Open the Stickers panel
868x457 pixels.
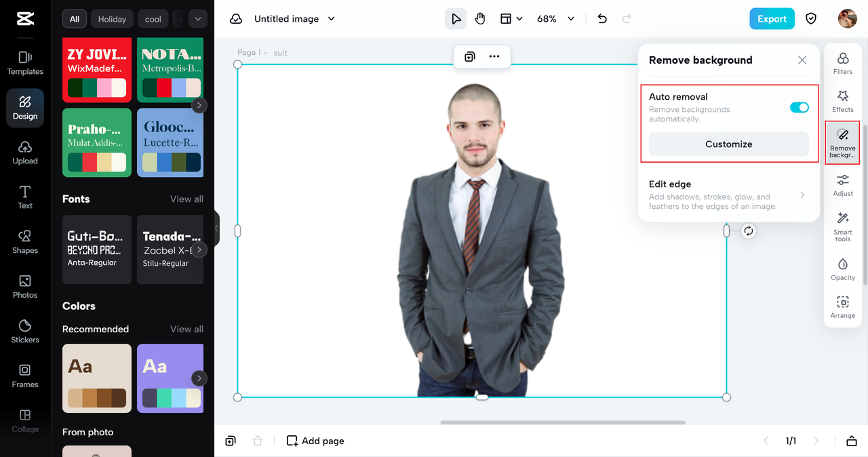click(25, 332)
